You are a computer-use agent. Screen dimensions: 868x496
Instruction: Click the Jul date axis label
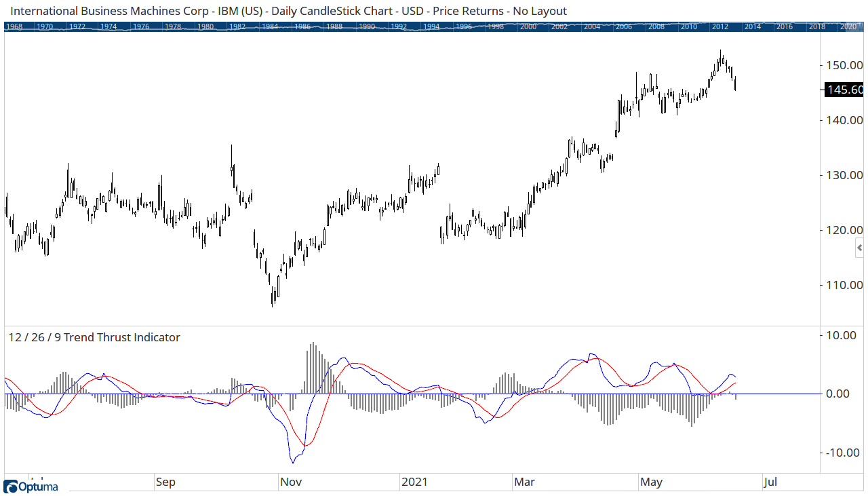770,482
